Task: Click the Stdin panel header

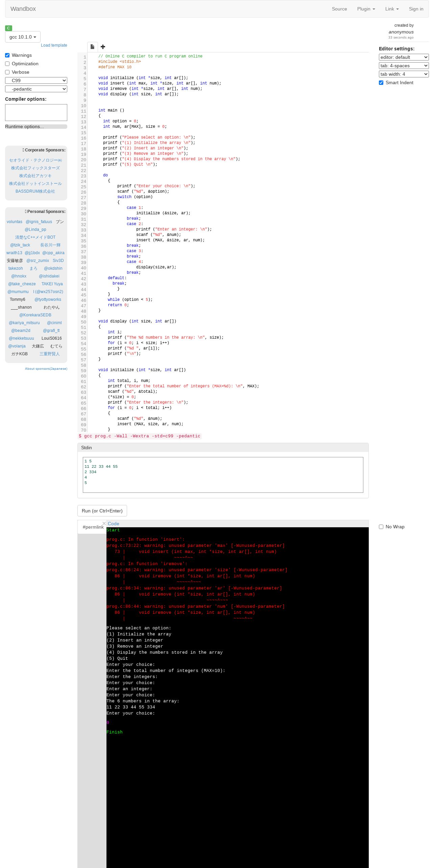Action: tap(223, 448)
